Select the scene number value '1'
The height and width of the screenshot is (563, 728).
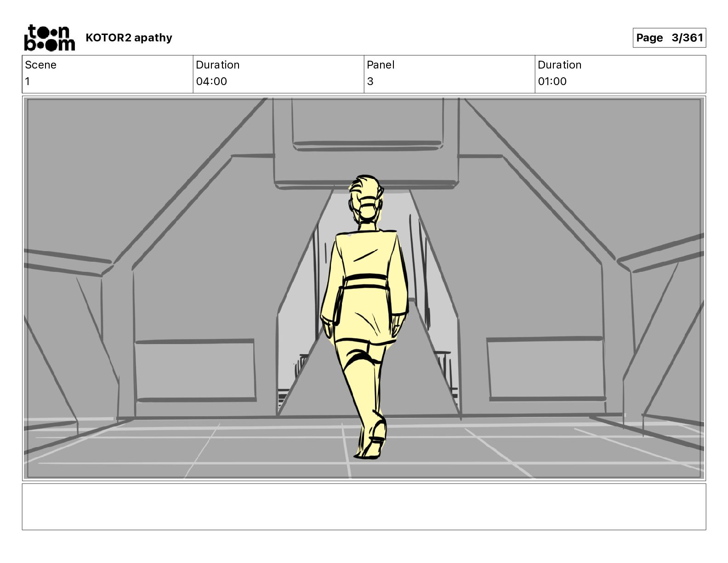pyautogui.click(x=28, y=81)
